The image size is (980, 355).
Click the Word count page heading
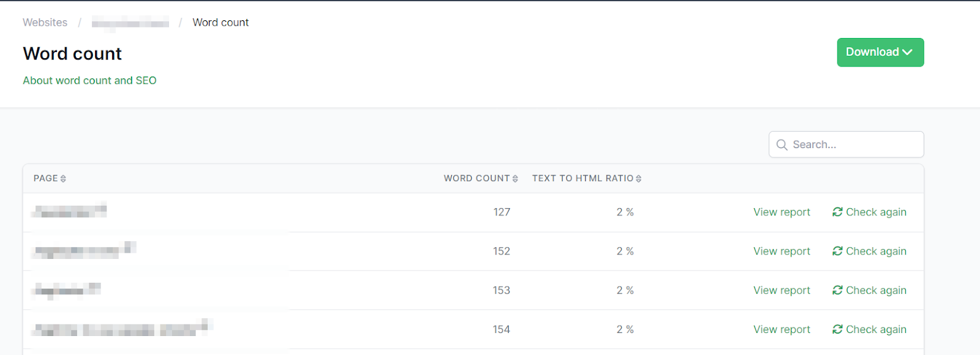[72, 54]
